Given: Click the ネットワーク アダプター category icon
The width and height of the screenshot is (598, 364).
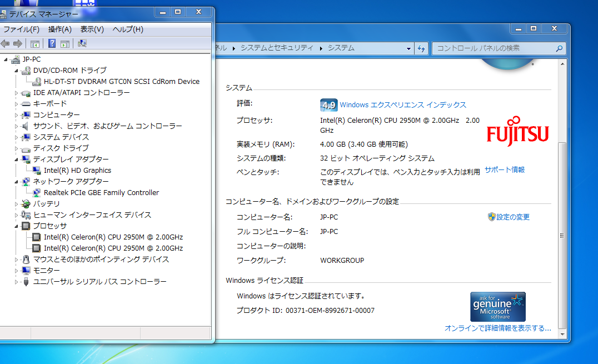Looking at the screenshot, I should (26, 181).
